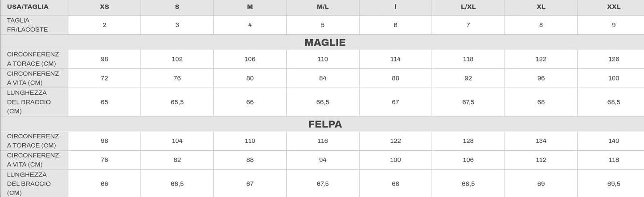This screenshot has width=644, height=197.
Task: Select MAGLIE chest value 126 for XXL
Action: pyautogui.click(x=614, y=59)
